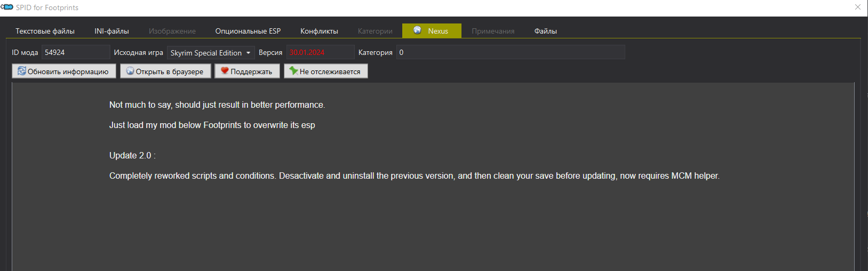The image size is (868, 271).
Task: Click the Update 2.0 description text
Action: click(x=132, y=155)
